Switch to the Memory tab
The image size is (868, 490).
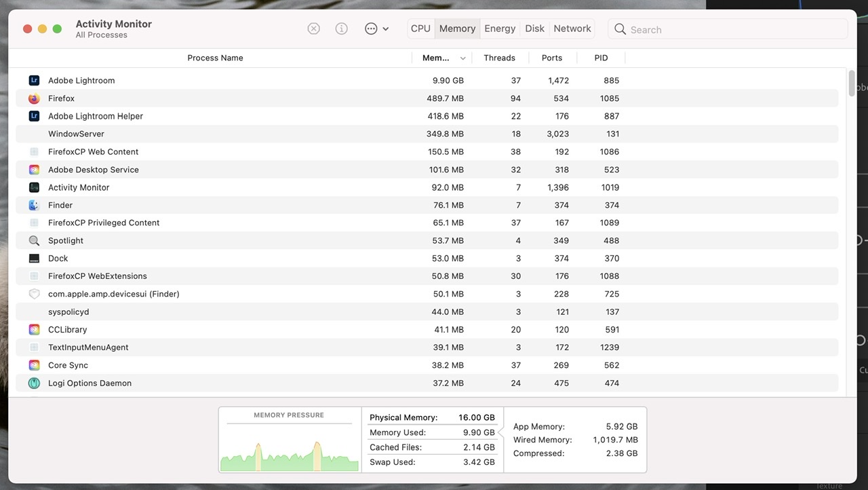click(x=457, y=29)
